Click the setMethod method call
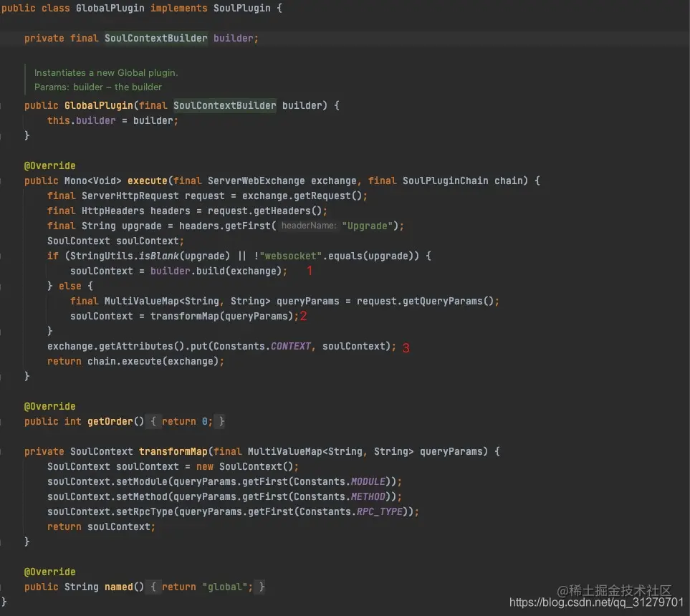Viewport: 690px width, 616px height. click(x=142, y=497)
